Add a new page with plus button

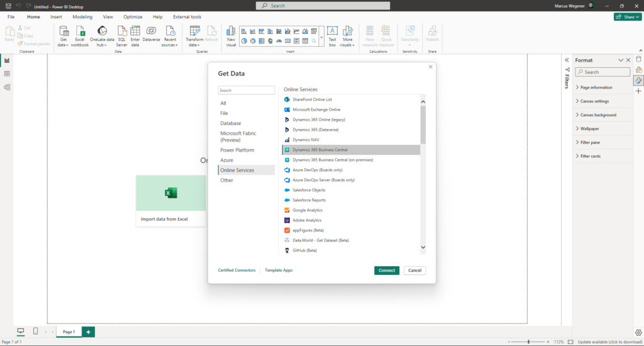coord(88,332)
